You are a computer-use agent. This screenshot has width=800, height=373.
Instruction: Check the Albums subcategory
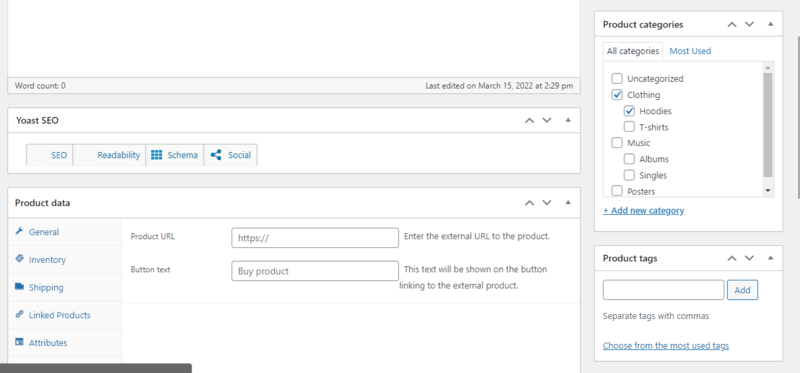[x=629, y=159]
